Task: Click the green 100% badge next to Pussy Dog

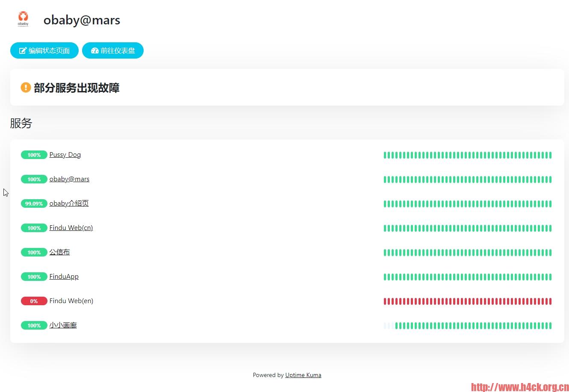Action: pos(34,155)
